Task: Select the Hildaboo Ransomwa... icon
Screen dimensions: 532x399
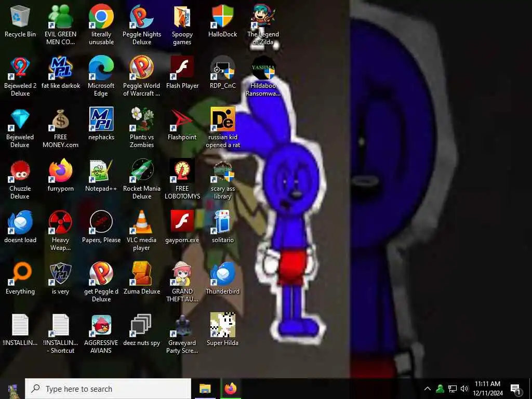Action: (263, 68)
